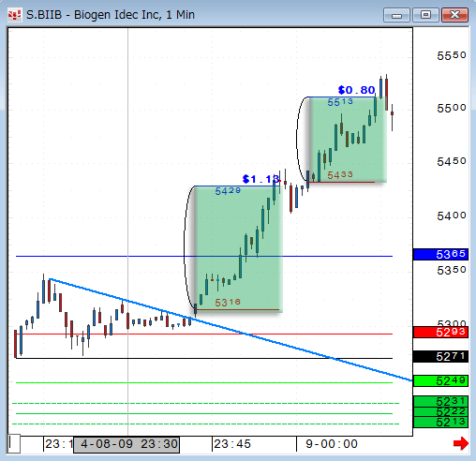This screenshot has height=461, width=476.
Task: Click the $0.80 profit annotation
Action: coord(356,90)
